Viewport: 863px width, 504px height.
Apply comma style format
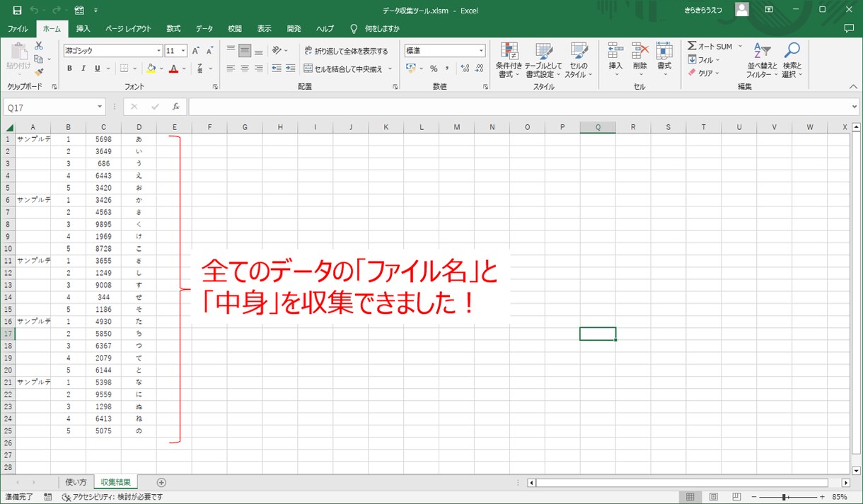coord(448,69)
